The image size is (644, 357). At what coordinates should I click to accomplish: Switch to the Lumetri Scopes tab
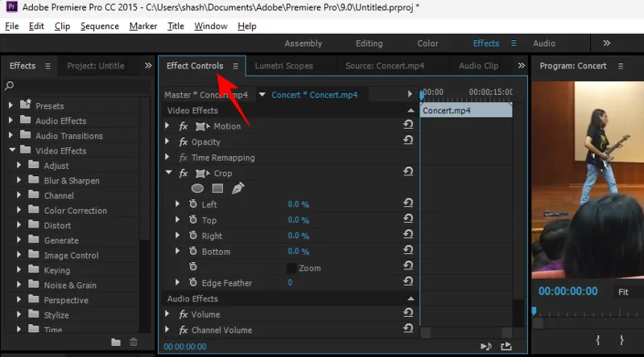[x=283, y=66]
